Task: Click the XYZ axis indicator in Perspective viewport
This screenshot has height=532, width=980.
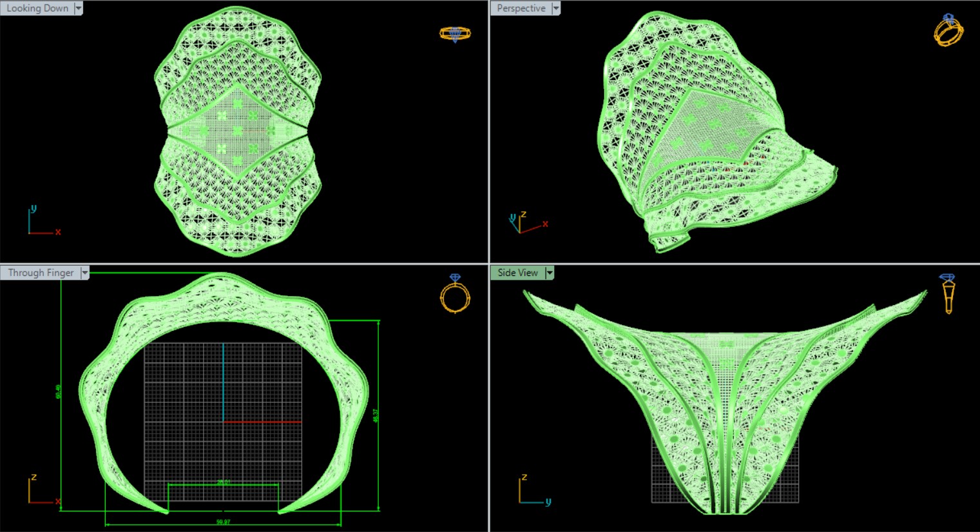Action: 526,222
